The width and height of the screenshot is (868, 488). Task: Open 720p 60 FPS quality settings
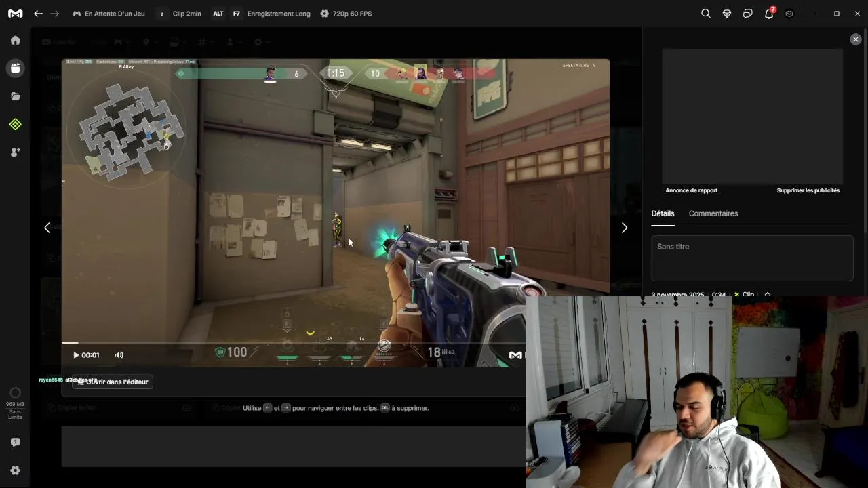[x=346, y=14]
